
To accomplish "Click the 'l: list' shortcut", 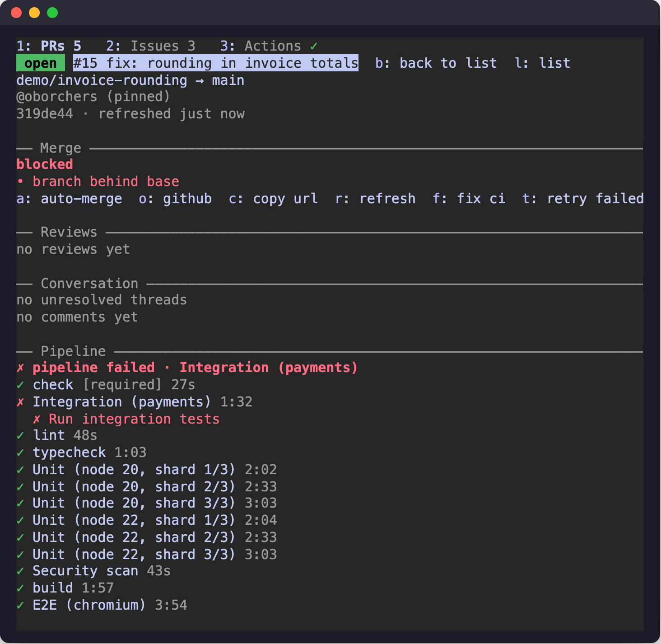I will (542, 63).
